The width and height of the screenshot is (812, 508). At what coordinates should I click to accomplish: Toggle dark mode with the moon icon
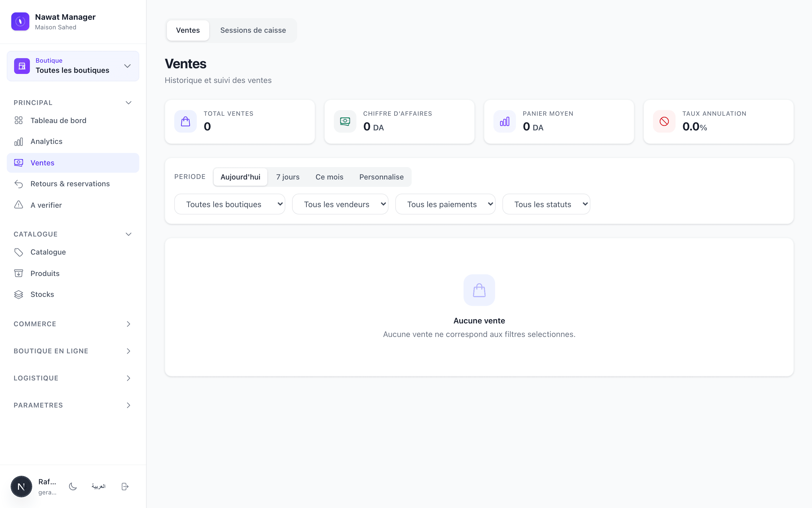(73, 486)
